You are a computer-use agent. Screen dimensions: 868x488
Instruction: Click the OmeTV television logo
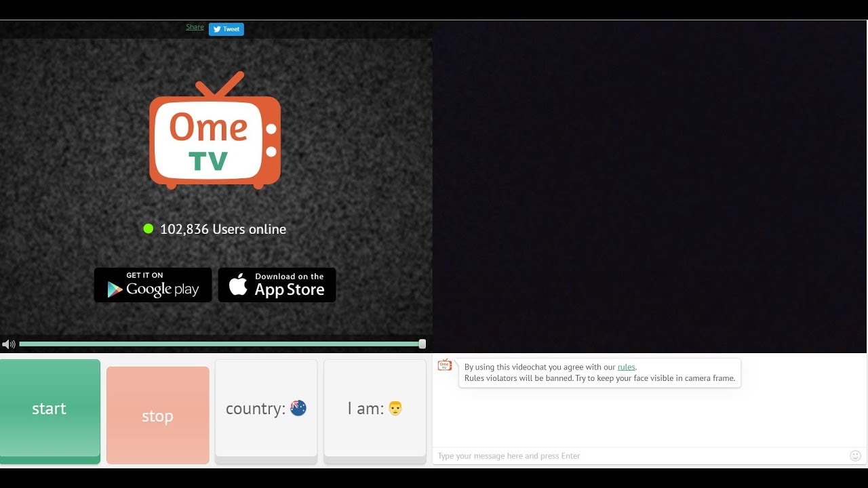coord(215,131)
